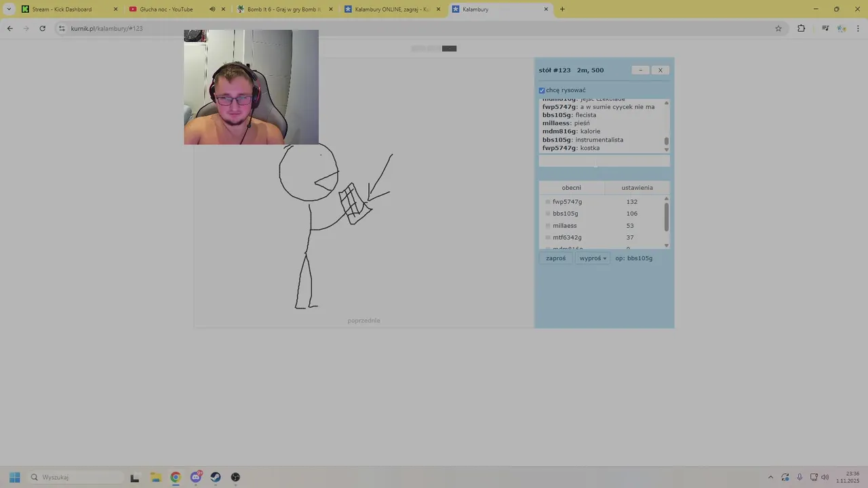Click the microphone tray icon
The width and height of the screenshot is (868, 488).
tap(800, 477)
